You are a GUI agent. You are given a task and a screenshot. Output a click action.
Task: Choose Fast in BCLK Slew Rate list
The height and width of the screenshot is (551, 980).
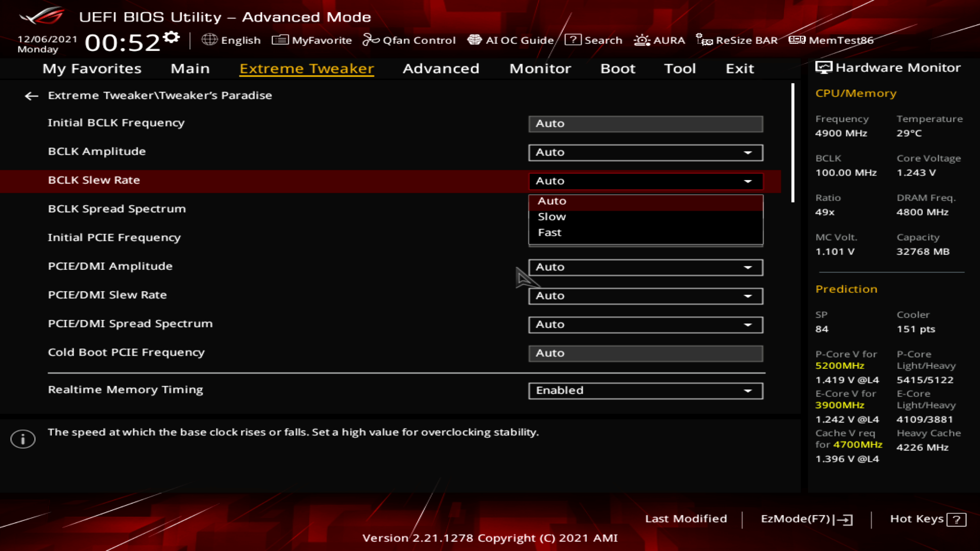click(x=550, y=233)
